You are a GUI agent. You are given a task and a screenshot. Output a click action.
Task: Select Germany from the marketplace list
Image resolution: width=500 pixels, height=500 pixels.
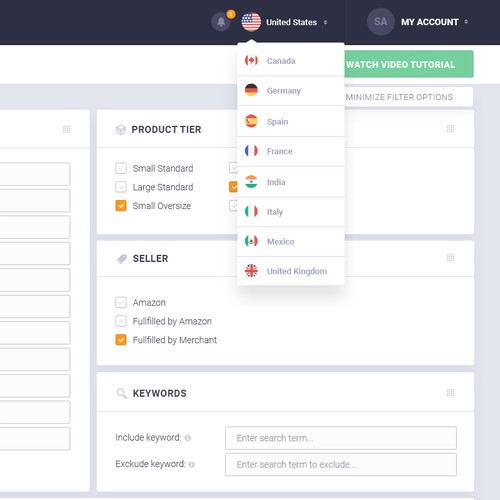(291, 91)
